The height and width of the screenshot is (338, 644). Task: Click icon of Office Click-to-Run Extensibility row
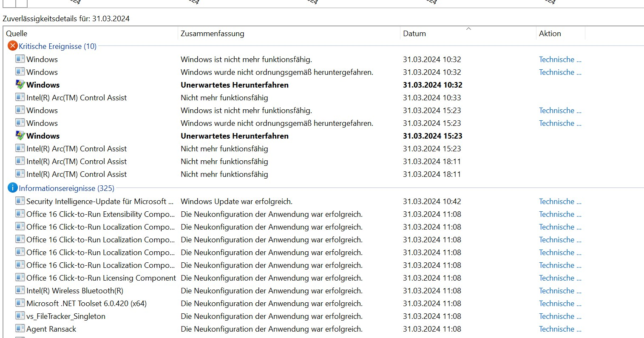click(20, 213)
